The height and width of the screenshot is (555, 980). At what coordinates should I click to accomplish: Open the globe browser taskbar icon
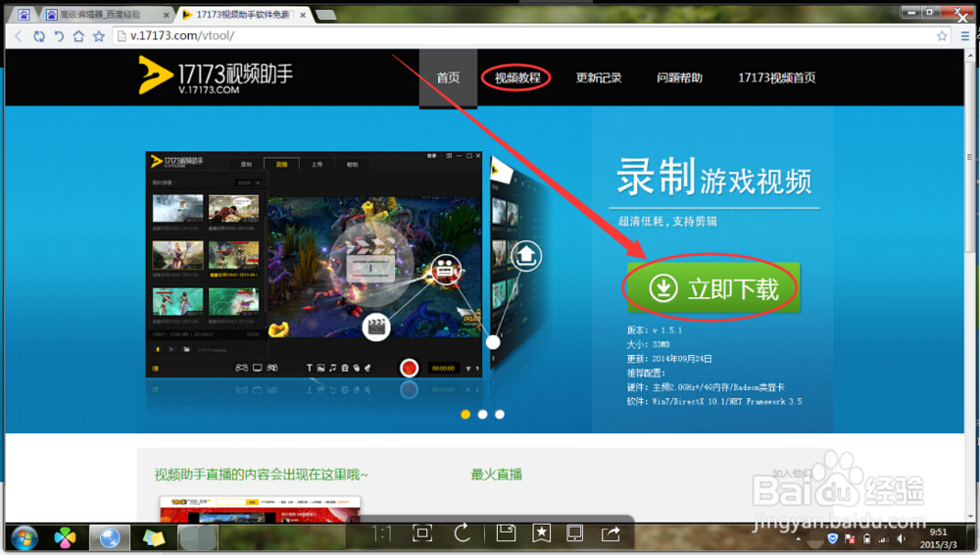(110, 538)
